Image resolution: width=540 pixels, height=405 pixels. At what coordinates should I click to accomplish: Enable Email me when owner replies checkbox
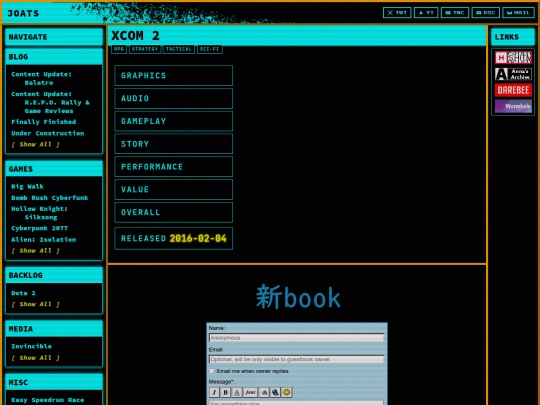pyautogui.click(x=212, y=371)
